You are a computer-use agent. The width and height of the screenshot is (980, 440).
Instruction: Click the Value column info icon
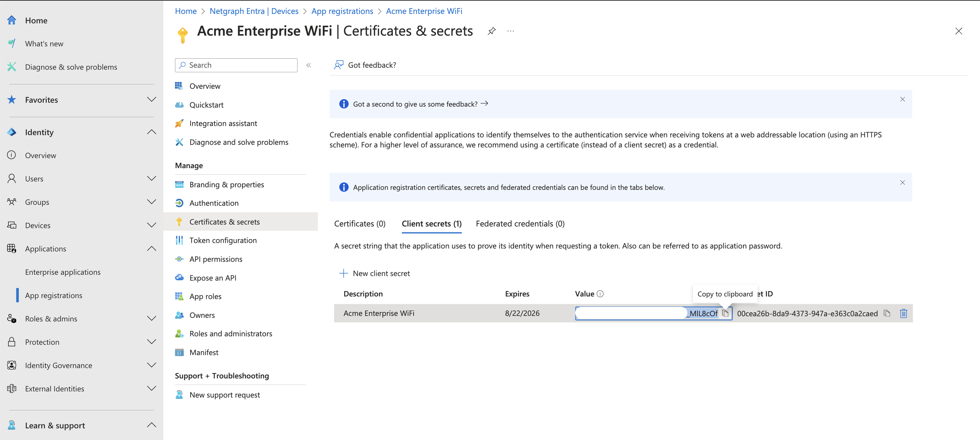click(x=600, y=294)
